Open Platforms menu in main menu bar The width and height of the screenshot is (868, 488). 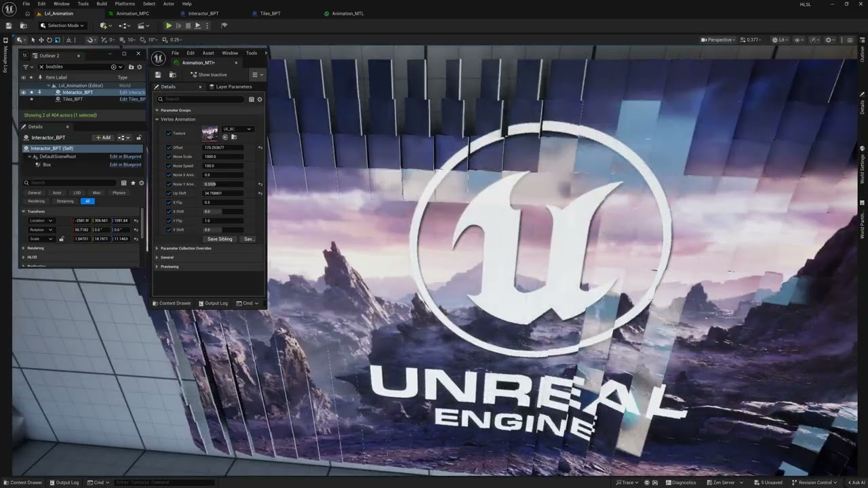tap(125, 4)
